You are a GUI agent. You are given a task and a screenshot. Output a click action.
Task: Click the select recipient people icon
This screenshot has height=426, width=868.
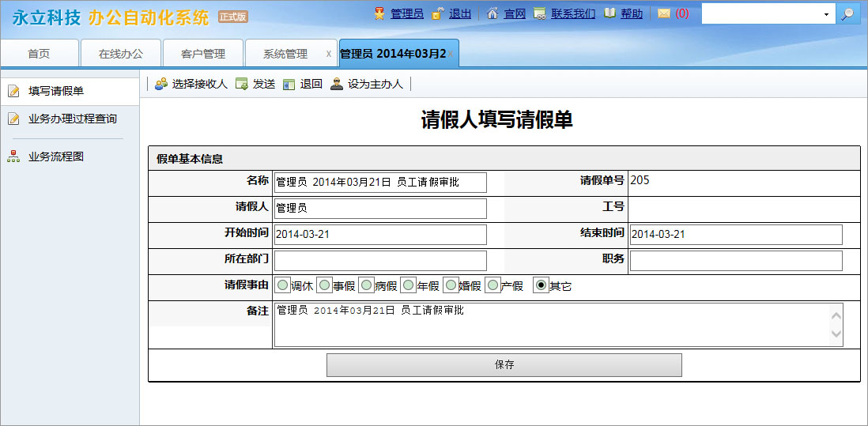click(161, 84)
